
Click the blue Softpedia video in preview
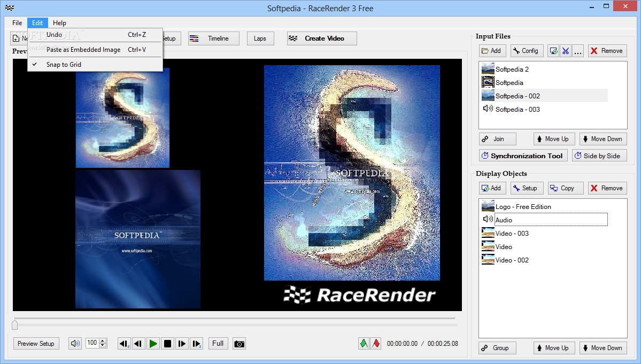[x=138, y=239]
